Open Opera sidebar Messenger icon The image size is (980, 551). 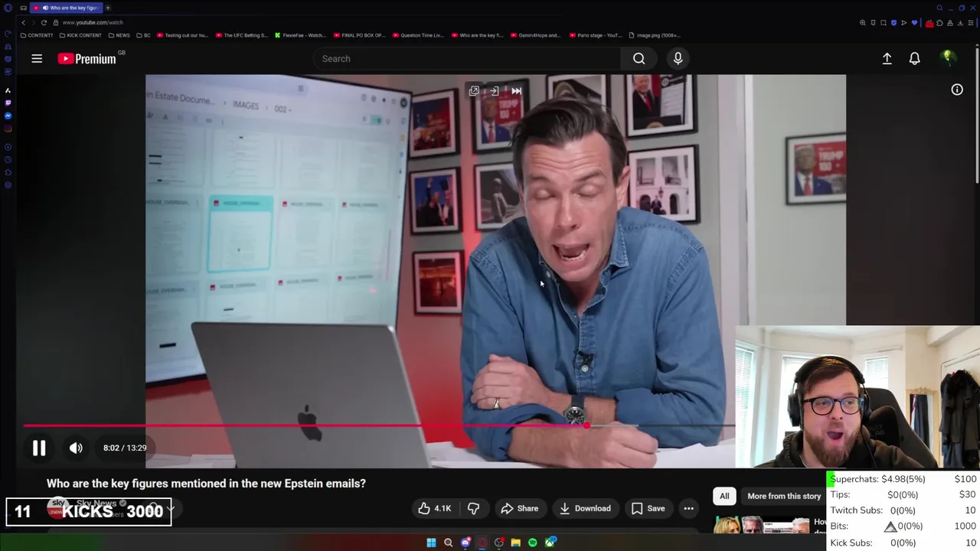pos(8,116)
